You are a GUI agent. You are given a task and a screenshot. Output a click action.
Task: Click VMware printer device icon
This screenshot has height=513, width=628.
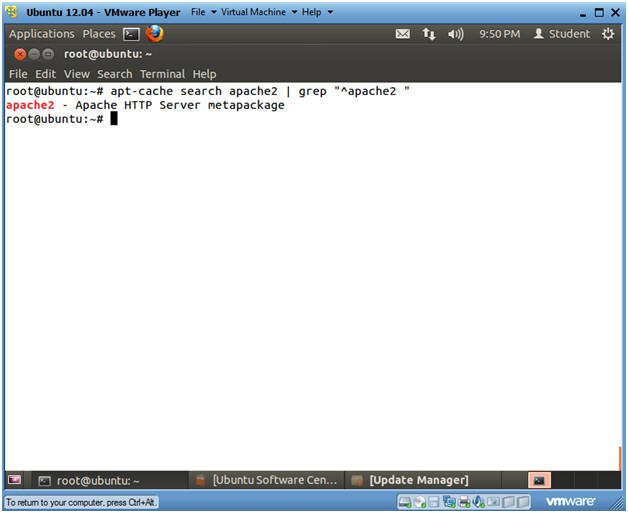tap(465, 502)
